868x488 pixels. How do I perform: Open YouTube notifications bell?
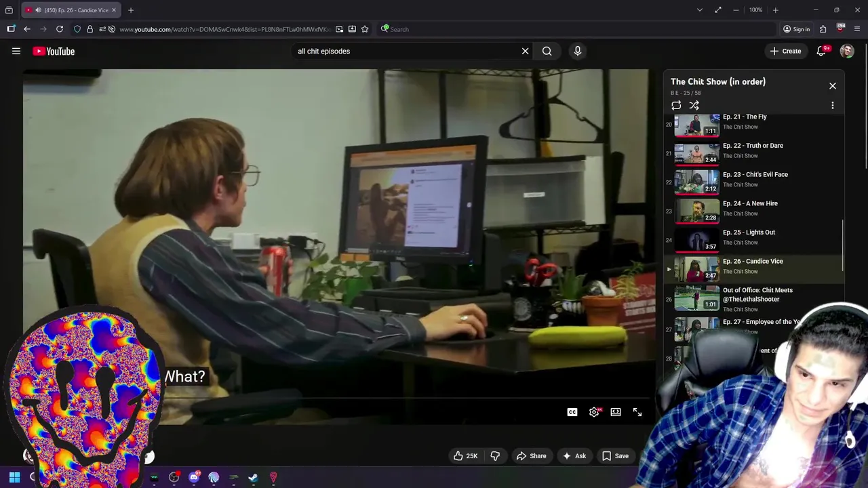pos(821,51)
